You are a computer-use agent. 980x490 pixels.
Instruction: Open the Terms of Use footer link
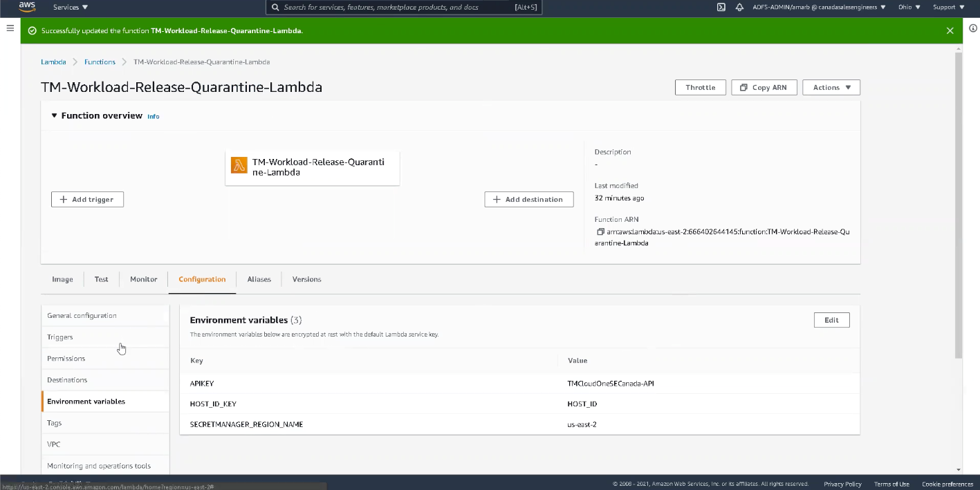click(x=891, y=484)
